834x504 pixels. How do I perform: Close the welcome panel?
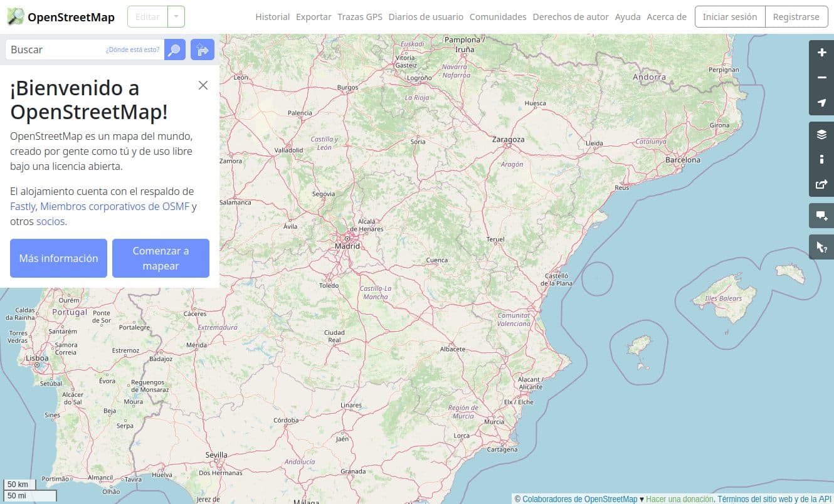203,85
